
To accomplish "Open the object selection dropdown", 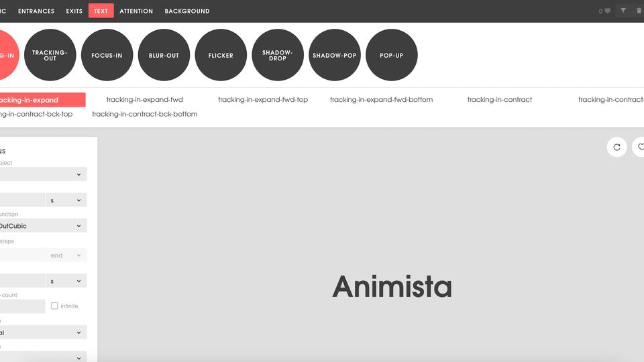I will coord(43,174).
